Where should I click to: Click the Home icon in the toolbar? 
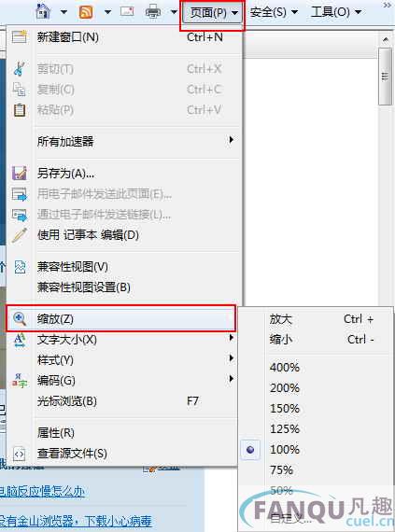pos(44,11)
